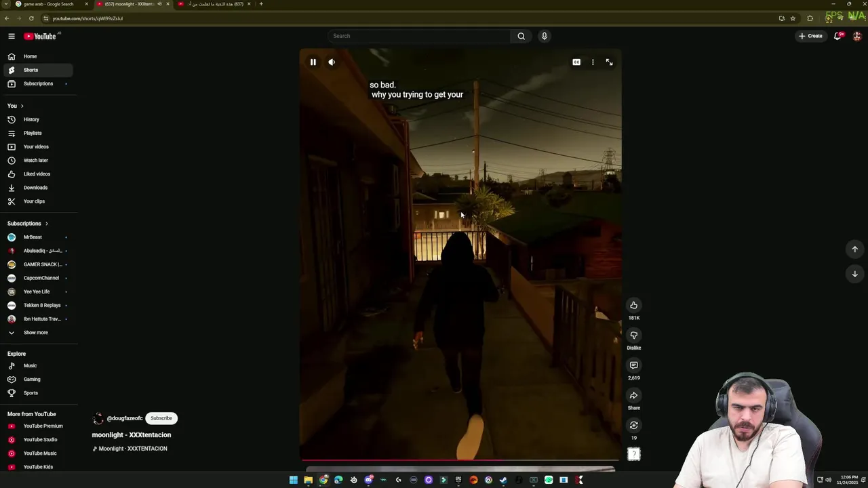This screenshot has height=488, width=868.
Task: Click the search magnifier button
Action: (x=521, y=36)
